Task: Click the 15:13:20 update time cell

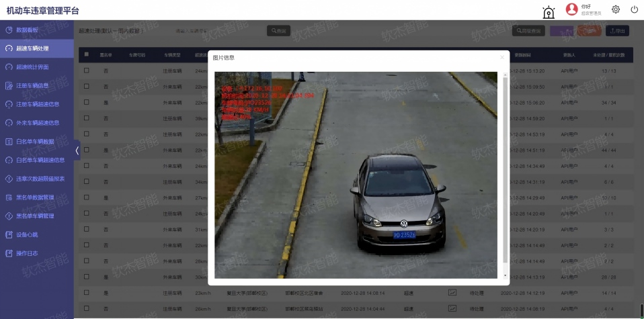Action: click(x=527, y=71)
